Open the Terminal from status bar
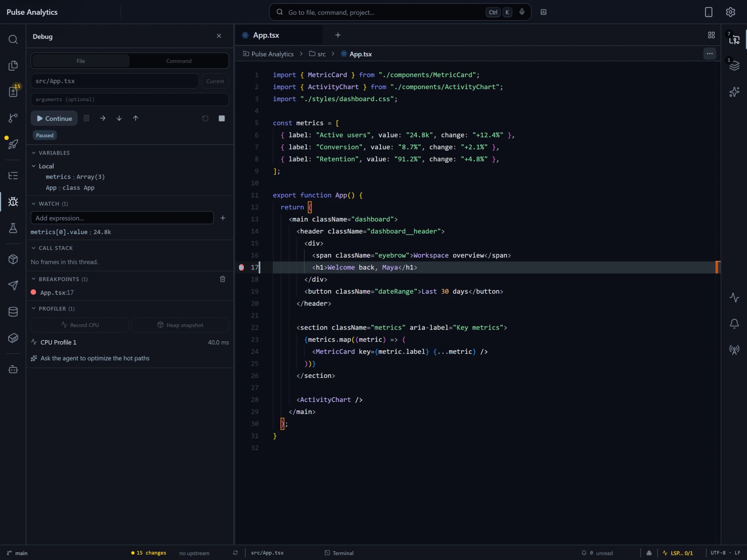 point(339,553)
